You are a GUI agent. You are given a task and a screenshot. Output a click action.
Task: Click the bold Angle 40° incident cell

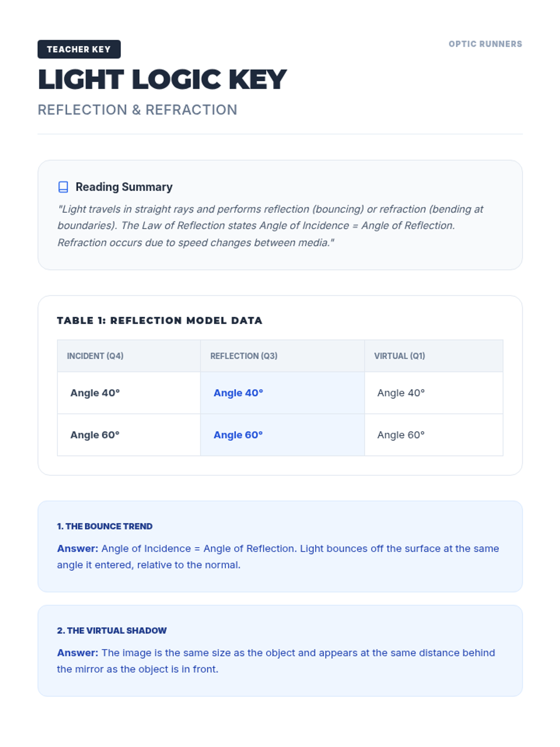(x=129, y=393)
